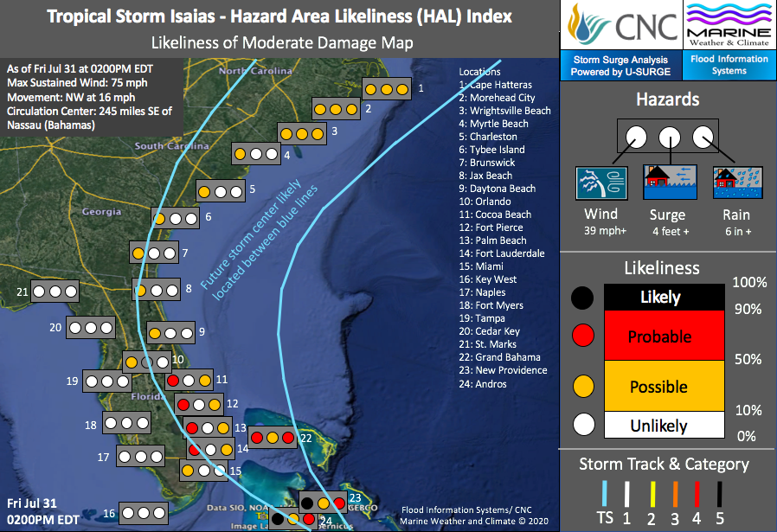777x532 pixels.
Task: Click the black Category 5 track swatch
Action: coord(719,493)
